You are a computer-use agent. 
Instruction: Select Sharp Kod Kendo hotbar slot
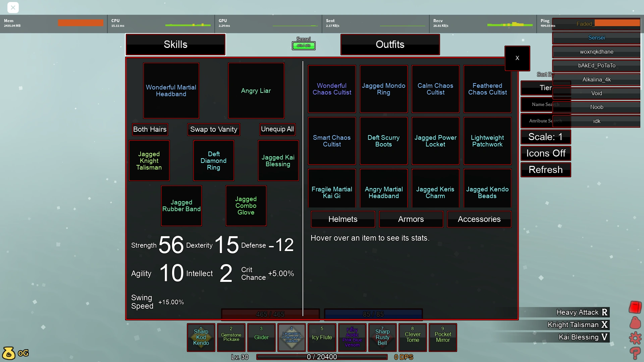click(x=201, y=337)
